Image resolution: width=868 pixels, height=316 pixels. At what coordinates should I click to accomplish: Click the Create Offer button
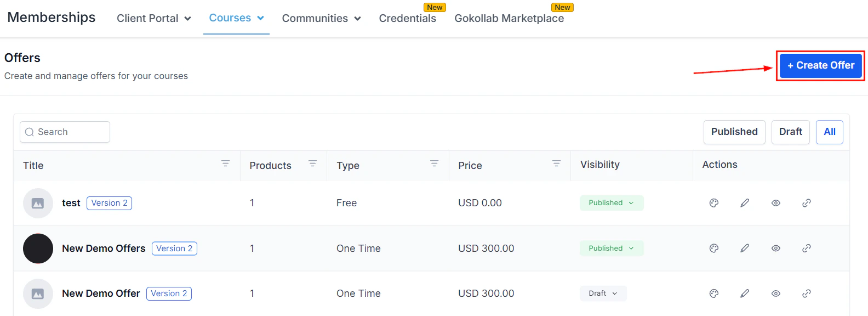point(820,65)
